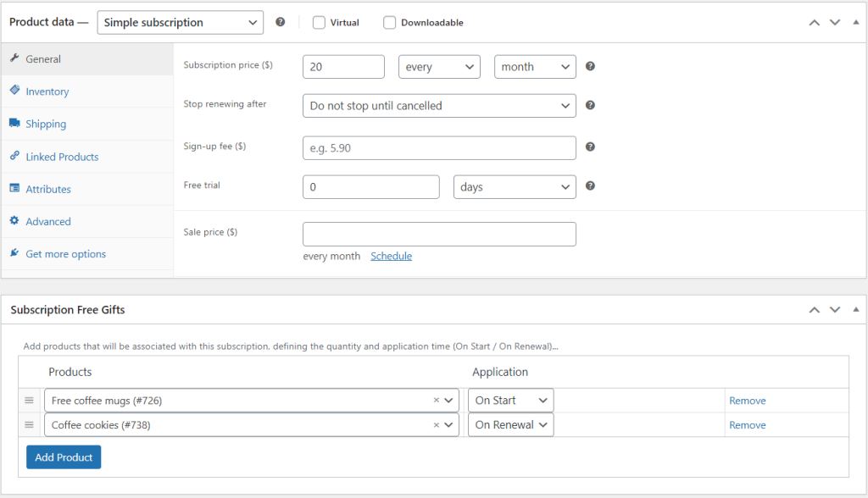
Task: Change the Free trial units from days
Action: [515, 186]
